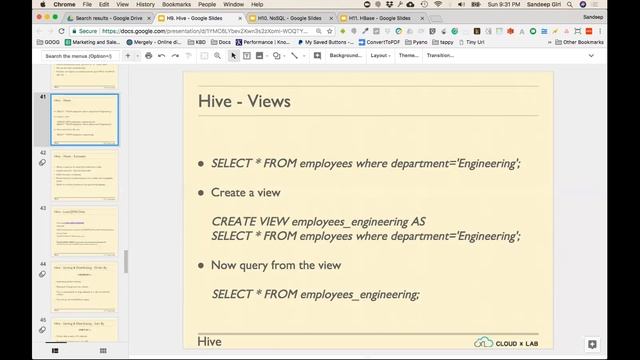
Task: Expand the image insert dropdown arrow
Action: coord(267,56)
